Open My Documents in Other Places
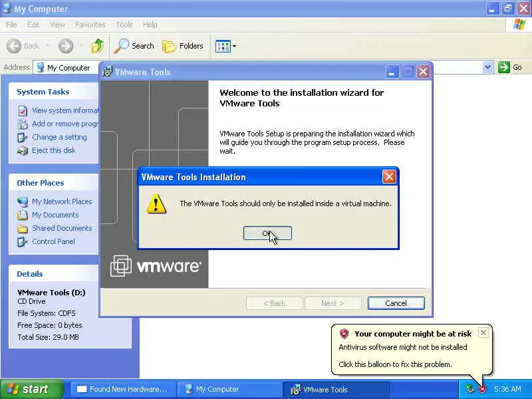The width and height of the screenshot is (532, 399). (x=55, y=215)
